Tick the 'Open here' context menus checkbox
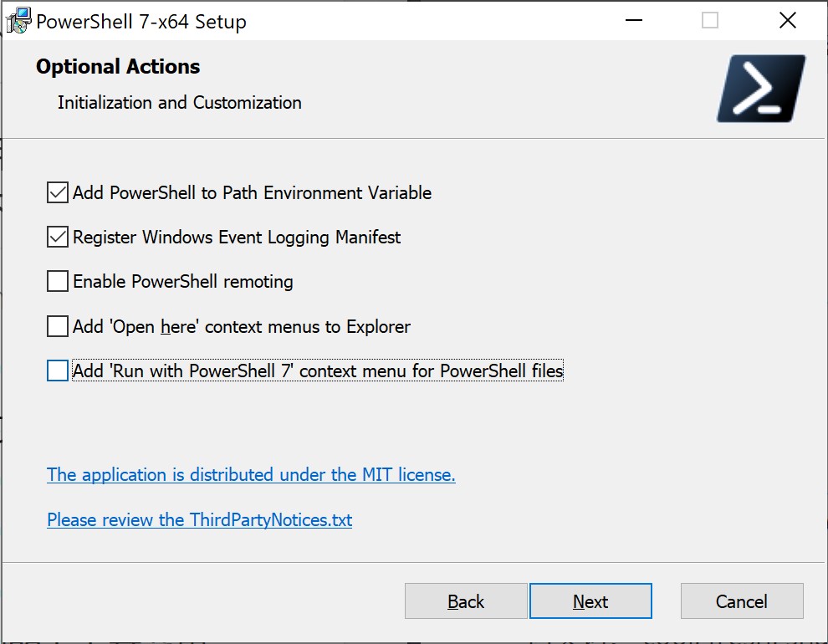The image size is (828, 644). click(x=58, y=326)
